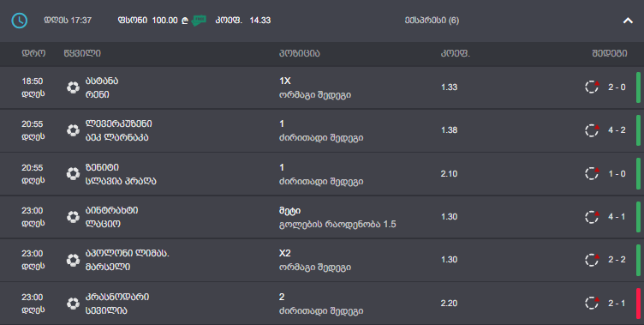Click the green won status bar for ასტანა
Screen dimensions: 644x325
(x=638, y=87)
